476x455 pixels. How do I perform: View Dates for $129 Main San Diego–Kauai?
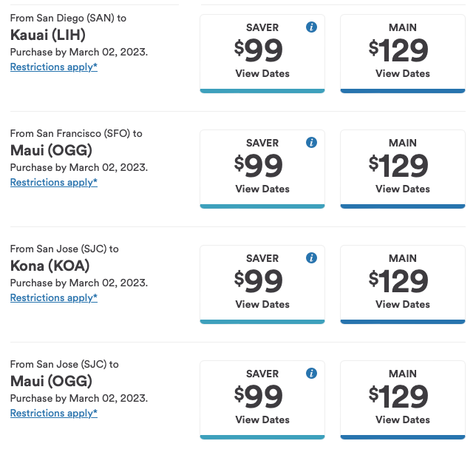point(403,73)
